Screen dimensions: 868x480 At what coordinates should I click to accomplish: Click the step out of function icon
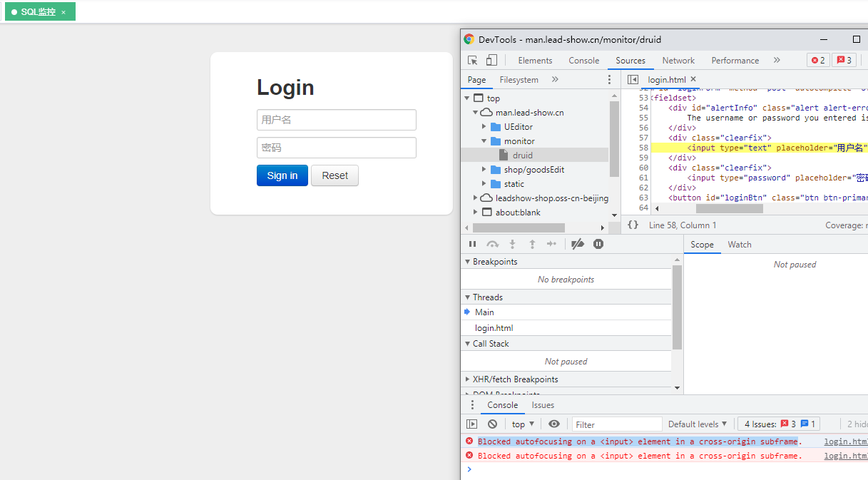(x=532, y=245)
